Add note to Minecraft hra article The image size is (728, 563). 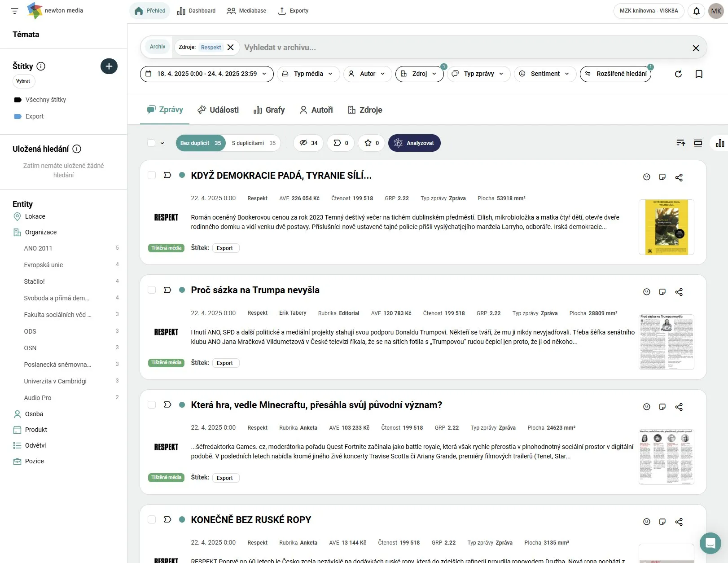(662, 407)
